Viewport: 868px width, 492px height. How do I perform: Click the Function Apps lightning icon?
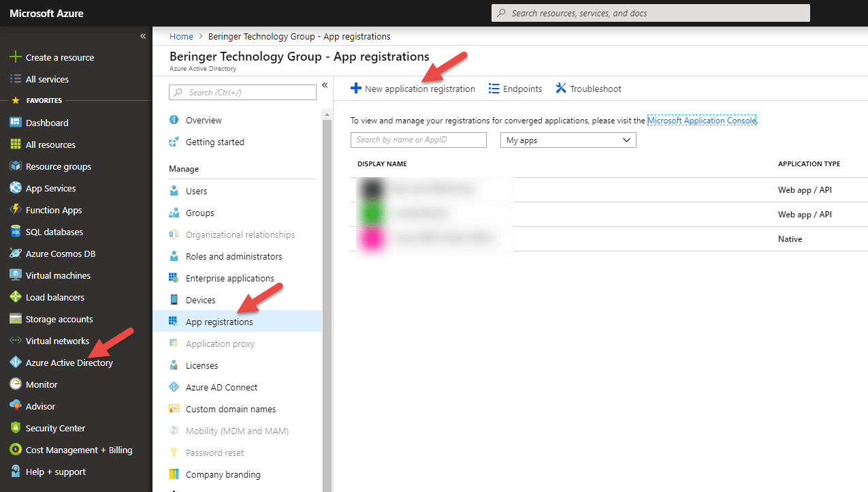click(x=16, y=210)
